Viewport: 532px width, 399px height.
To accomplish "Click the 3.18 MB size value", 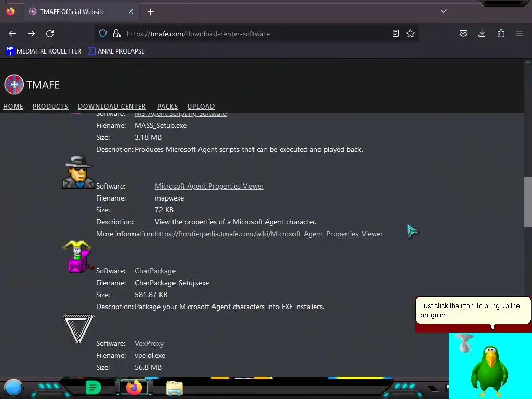I will (x=148, y=137).
